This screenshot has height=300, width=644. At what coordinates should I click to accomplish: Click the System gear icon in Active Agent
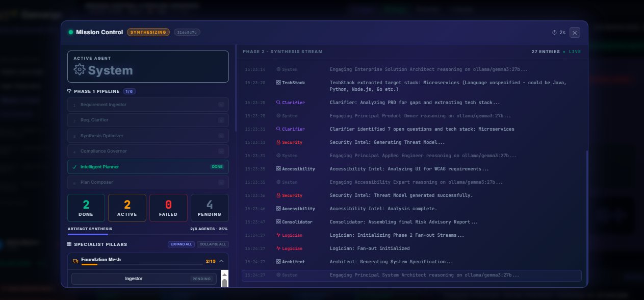[x=79, y=70]
